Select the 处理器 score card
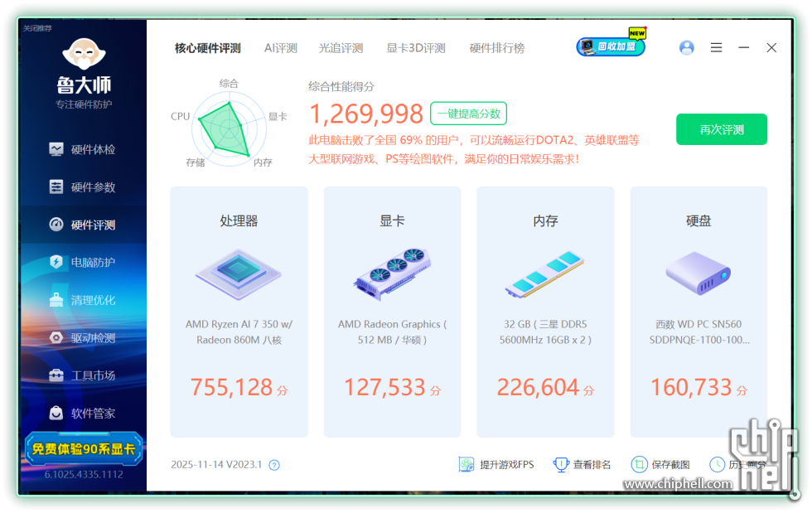The image size is (812, 513). coord(239,312)
